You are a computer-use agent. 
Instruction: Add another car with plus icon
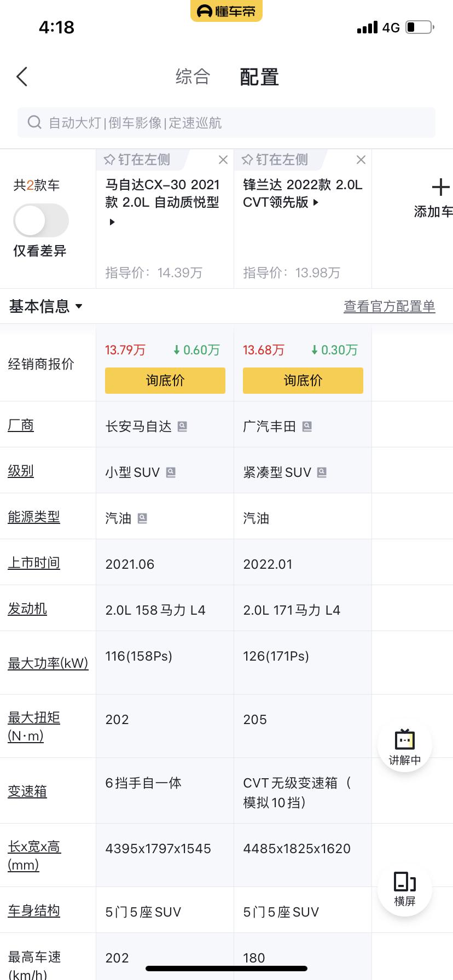(x=440, y=188)
